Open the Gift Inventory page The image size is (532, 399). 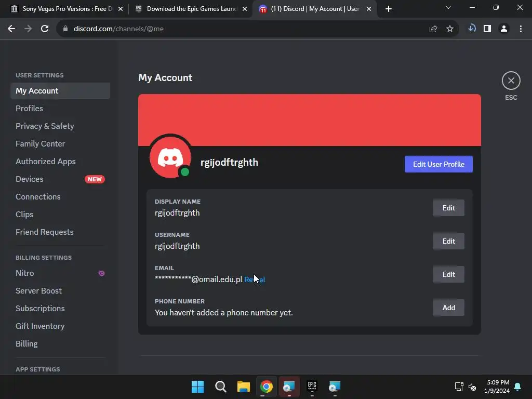(x=60, y=326)
